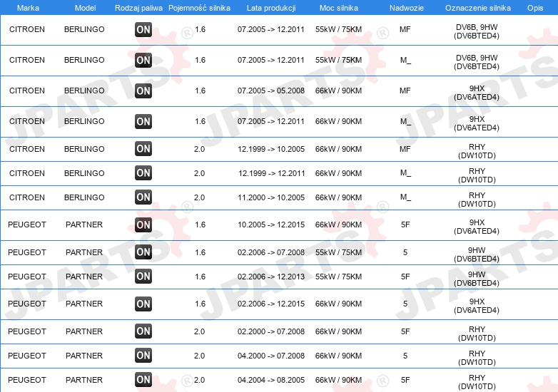Click ON fuel icon for Partner 04.2004->08.2005
The width and height of the screenshot is (558, 392).
[143, 380]
